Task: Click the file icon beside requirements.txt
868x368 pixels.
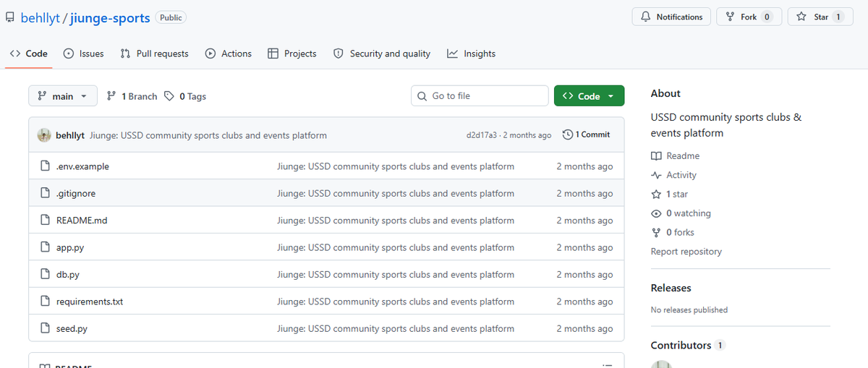Action: tap(45, 301)
